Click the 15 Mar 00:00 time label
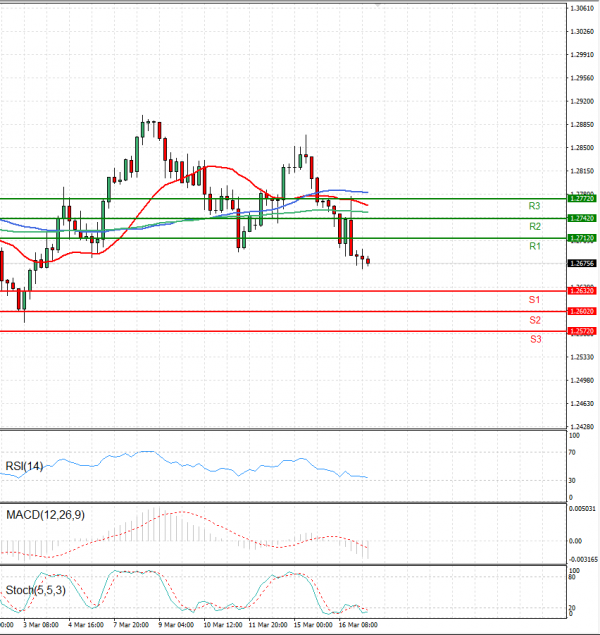 tap(313, 625)
